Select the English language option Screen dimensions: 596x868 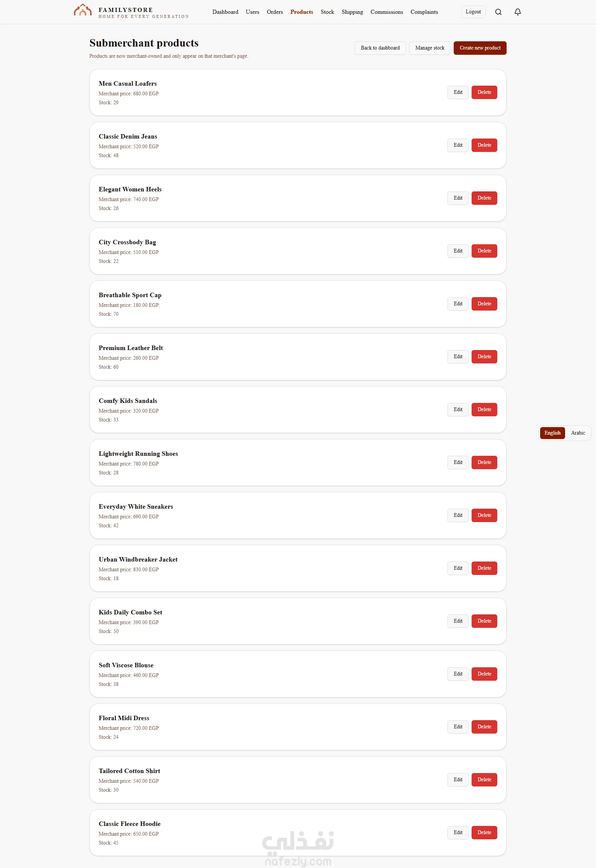(552, 433)
